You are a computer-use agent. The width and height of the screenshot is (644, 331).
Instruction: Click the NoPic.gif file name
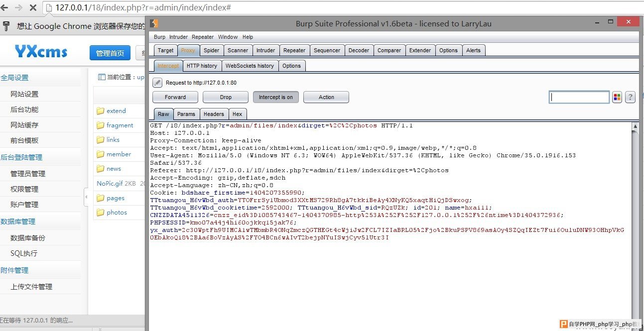point(110,183)
